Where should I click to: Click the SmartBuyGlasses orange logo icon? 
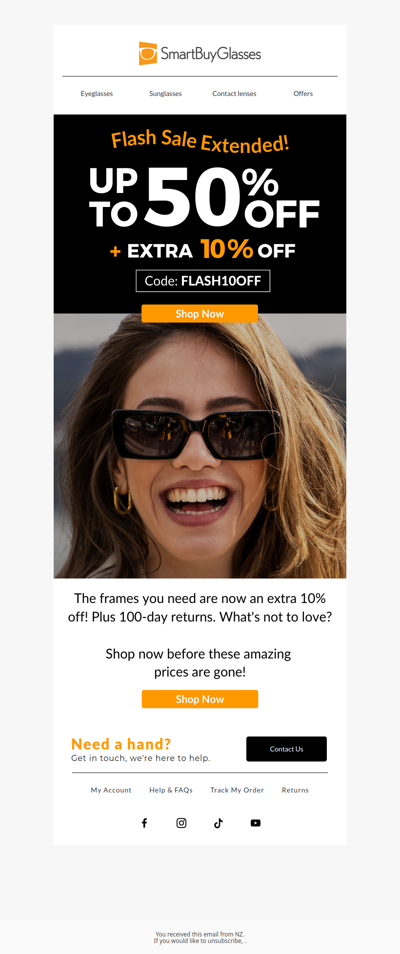tap(147, 54)
